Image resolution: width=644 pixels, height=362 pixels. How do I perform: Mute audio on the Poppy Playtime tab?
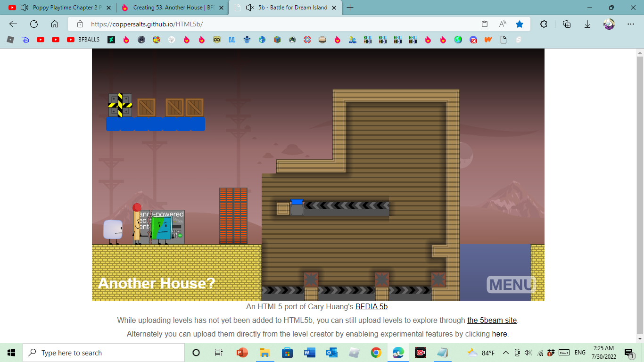[25, 8]
